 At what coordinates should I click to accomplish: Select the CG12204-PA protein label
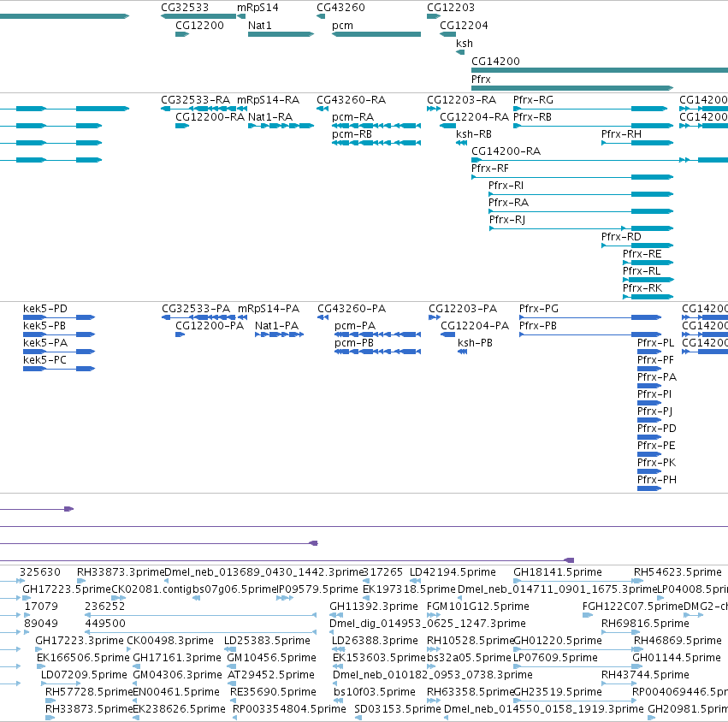click(x=475, y=326)
